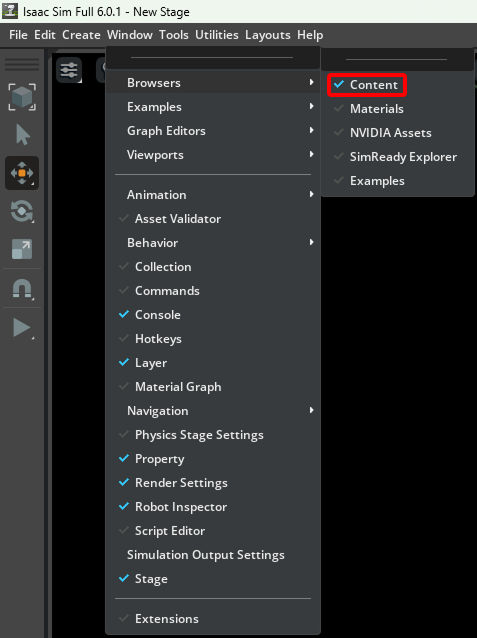This screenshot has height=638, width=477.
Task: Open the Layouts menu
Action: [x=268, y=35]
